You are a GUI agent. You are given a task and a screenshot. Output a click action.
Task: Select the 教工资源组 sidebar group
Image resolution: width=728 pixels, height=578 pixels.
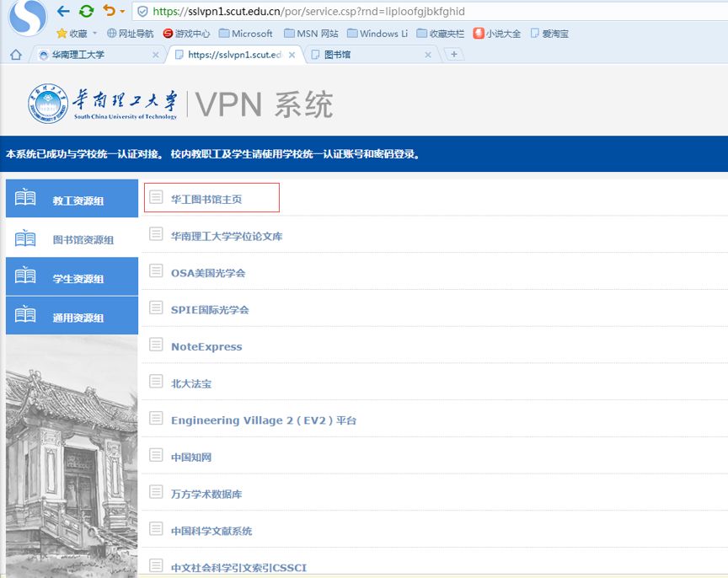72,198
